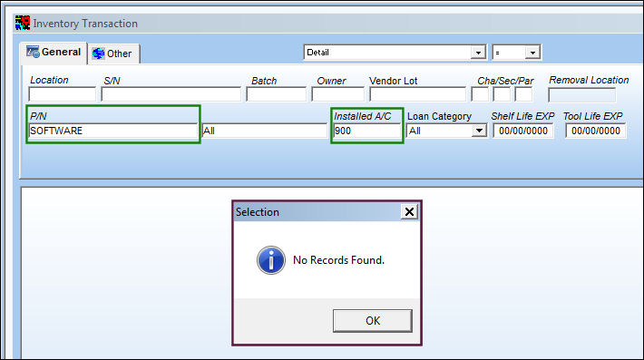Expand the Loan Category dropdown
Screen dimensions: 644x360
(x=479, y=131)
